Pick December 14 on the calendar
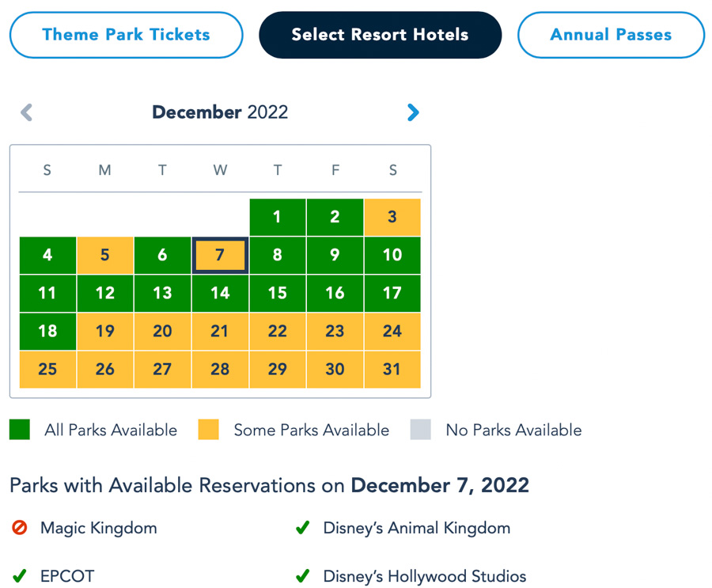 [x=220, y=293]
